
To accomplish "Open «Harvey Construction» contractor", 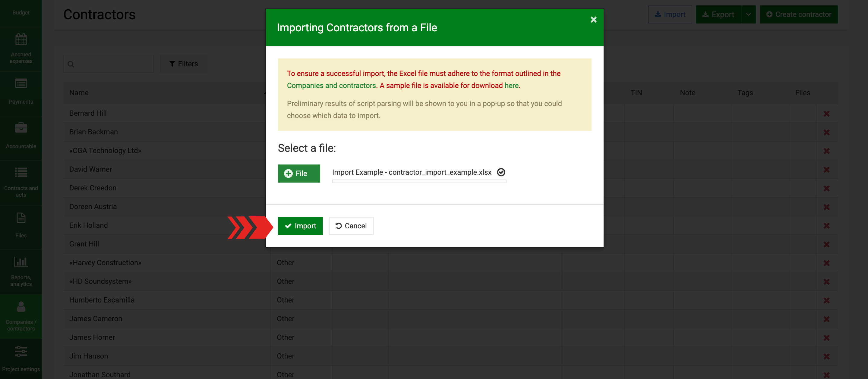I will pyautogui.click(x=106, y=263).
